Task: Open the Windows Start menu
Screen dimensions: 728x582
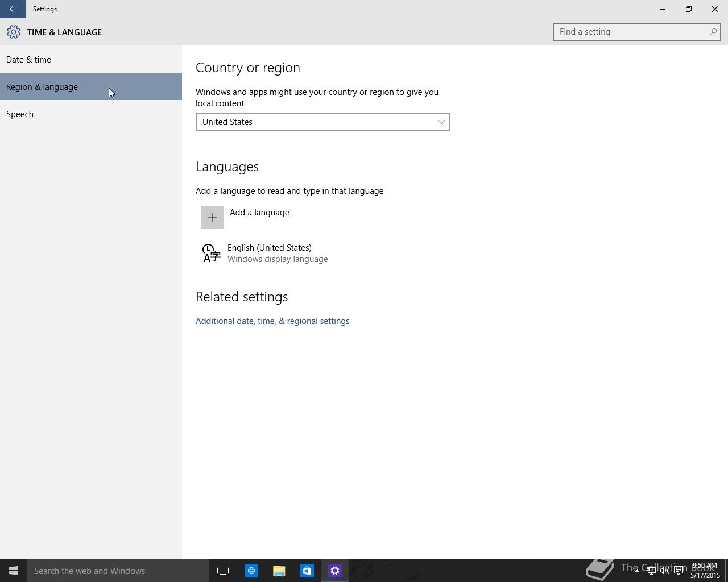Action: (14, 571)
